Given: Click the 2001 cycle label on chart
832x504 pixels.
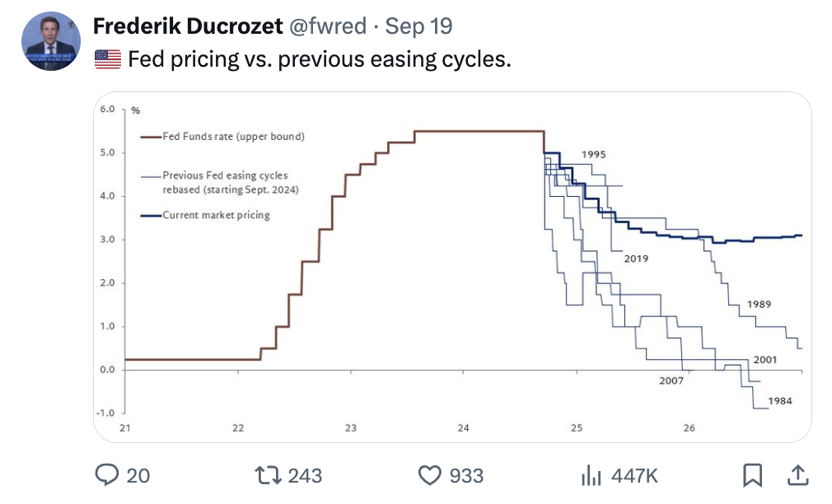Looking at the screenshot, I should point(764,360).
